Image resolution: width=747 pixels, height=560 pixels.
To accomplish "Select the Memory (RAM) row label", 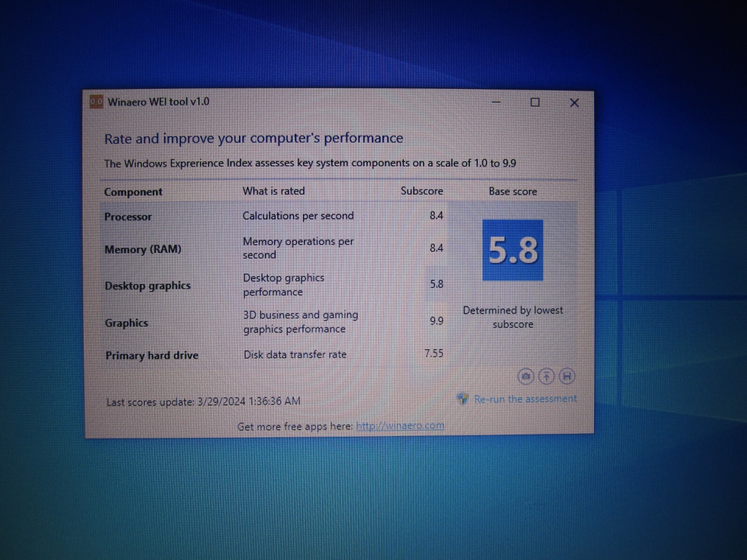I will (143, 249).
